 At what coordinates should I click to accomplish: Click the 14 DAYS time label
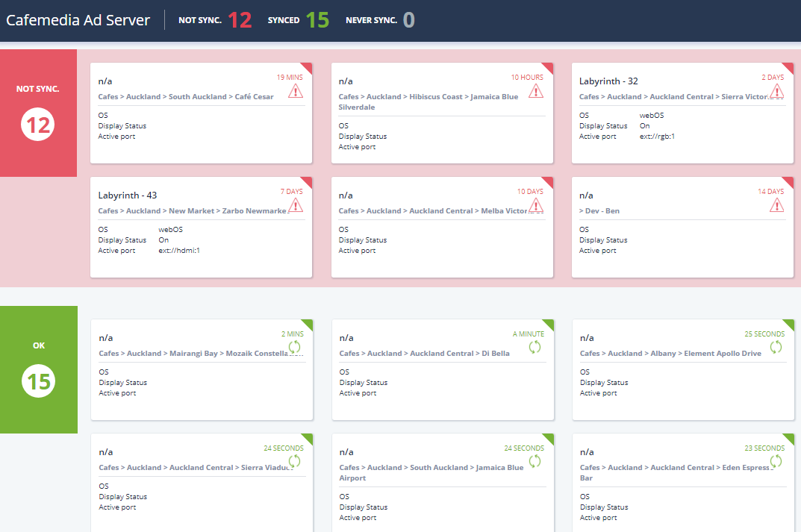[x=771, y=192]
